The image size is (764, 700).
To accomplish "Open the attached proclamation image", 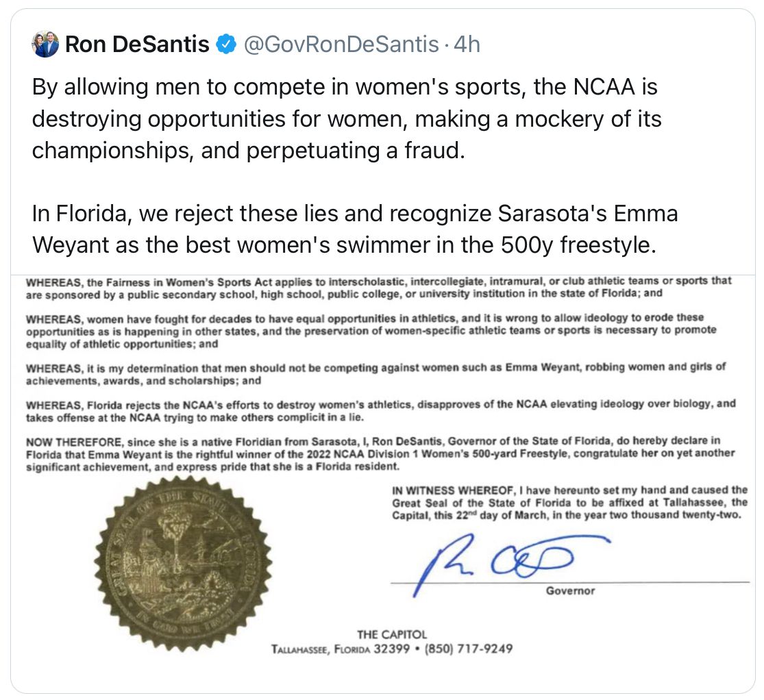I will point(383,484).
